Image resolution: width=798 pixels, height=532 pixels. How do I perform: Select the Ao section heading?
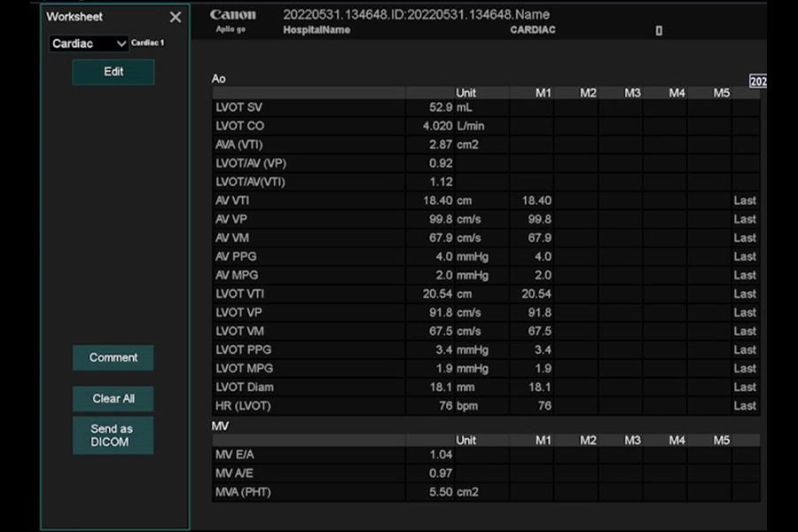(x=218, y=79)
